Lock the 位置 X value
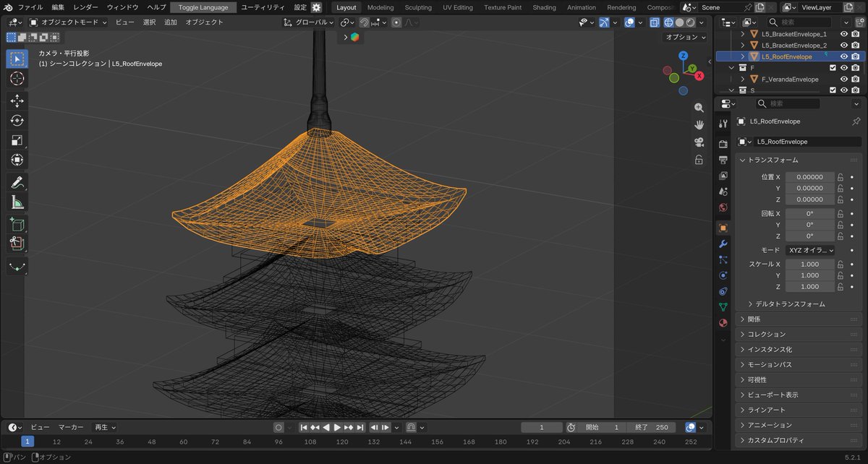 [x=841, y=177]
